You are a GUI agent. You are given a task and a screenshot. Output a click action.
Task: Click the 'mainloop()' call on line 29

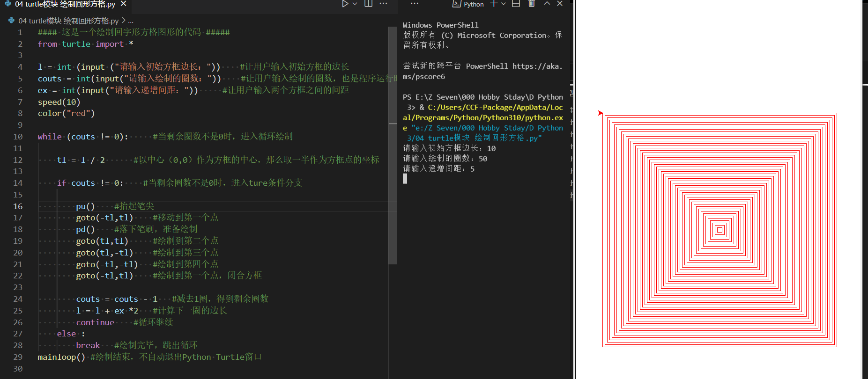point(61,357)
